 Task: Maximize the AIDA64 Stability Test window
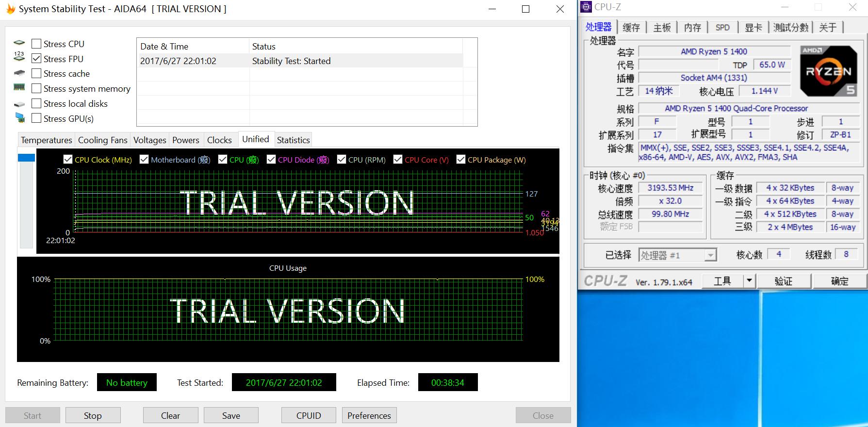pos(525,9)
